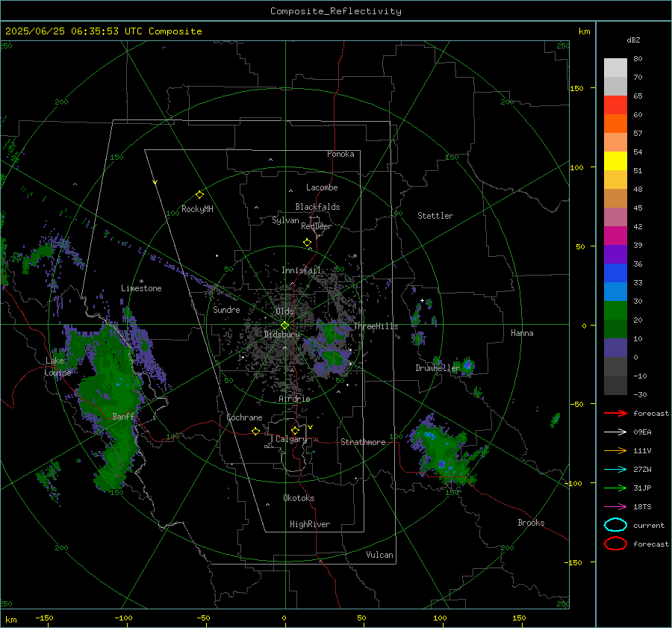Select the magenta 18TS arrow icon

tap(615, 507)
